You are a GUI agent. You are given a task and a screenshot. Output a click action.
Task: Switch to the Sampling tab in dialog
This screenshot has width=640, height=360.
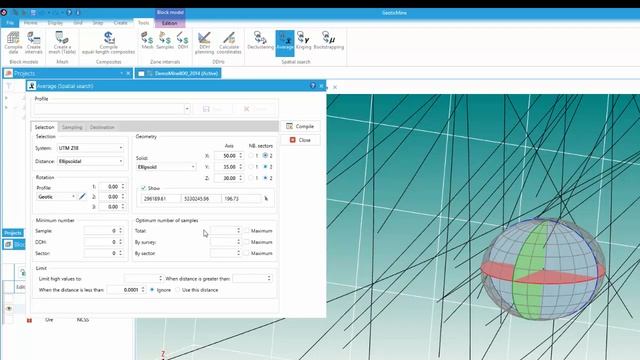(x=72, y=127)
